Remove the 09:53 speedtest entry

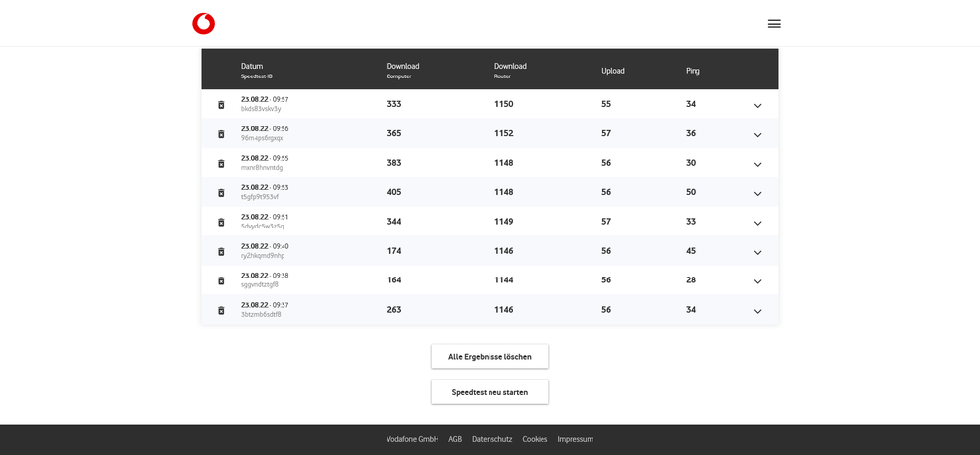point(221,193)
